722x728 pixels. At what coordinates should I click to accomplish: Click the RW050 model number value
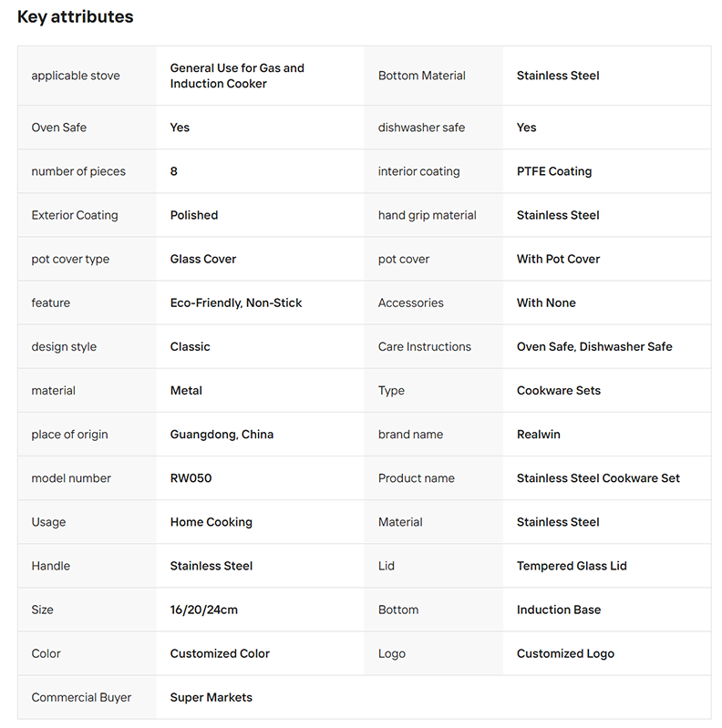point(191,478)
